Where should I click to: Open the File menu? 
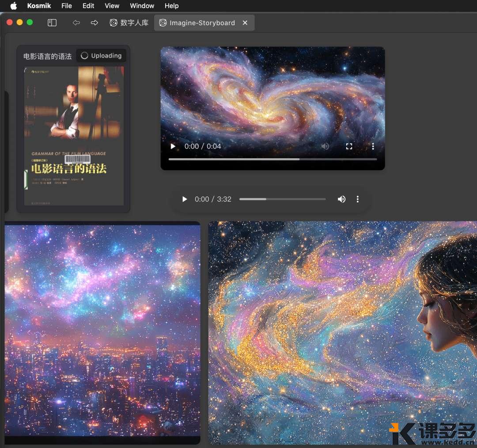[67, 6]
